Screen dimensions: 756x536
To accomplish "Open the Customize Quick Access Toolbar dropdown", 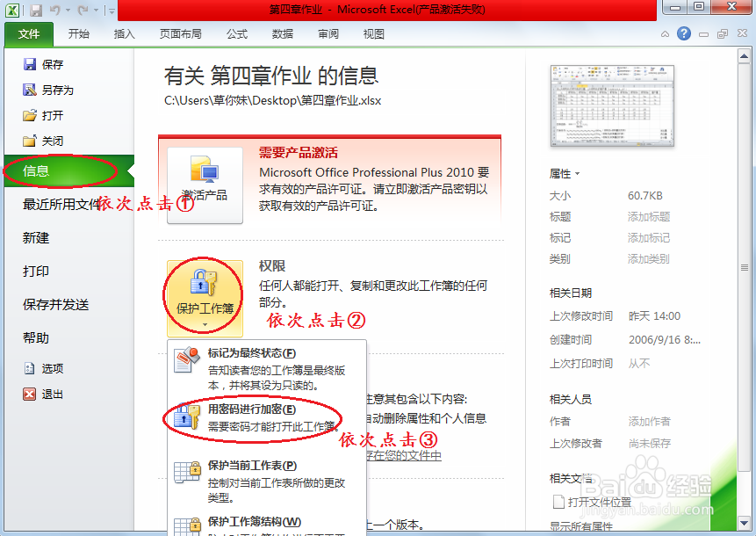I will (112, 11).
